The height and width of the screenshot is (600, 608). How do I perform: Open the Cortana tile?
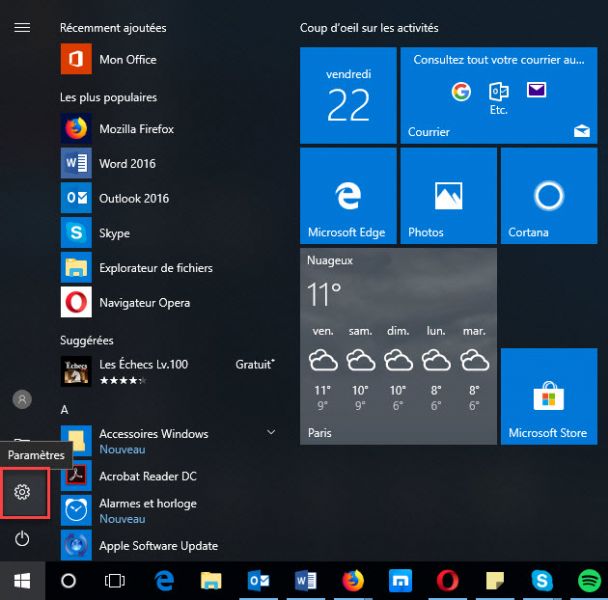[549, 195]
